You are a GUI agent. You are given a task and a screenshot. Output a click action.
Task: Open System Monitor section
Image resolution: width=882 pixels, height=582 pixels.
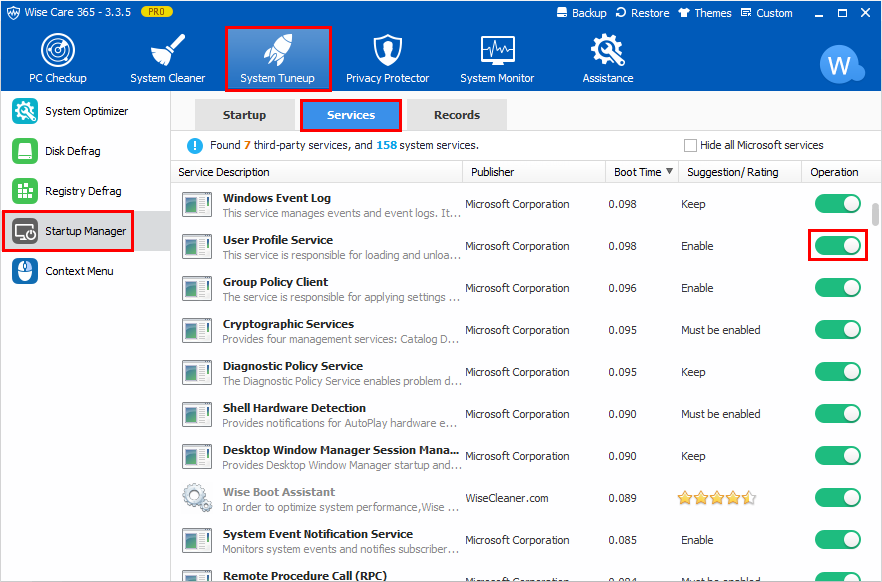497,58
